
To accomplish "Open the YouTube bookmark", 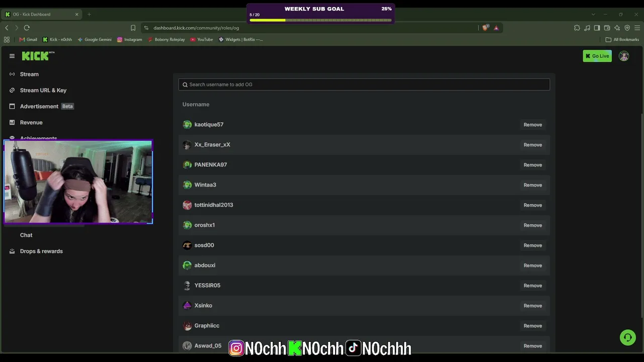I will tap(202, 39).
